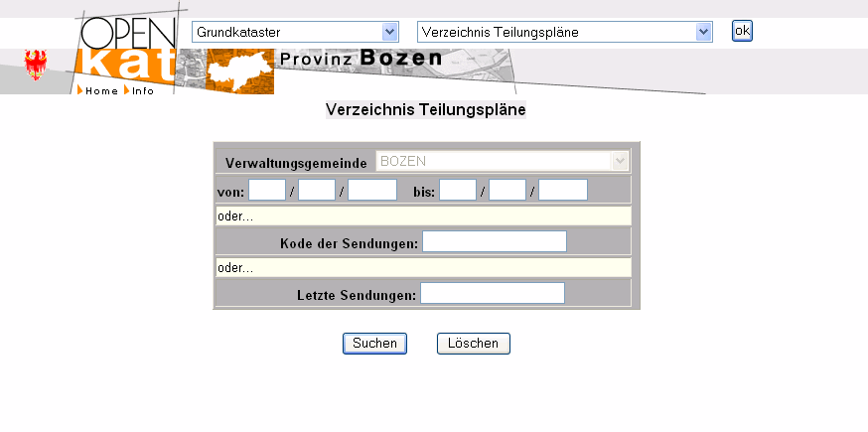This screenshot has height=432, width=868.
Task: Click the first 'von' date field
Action: 267,190
